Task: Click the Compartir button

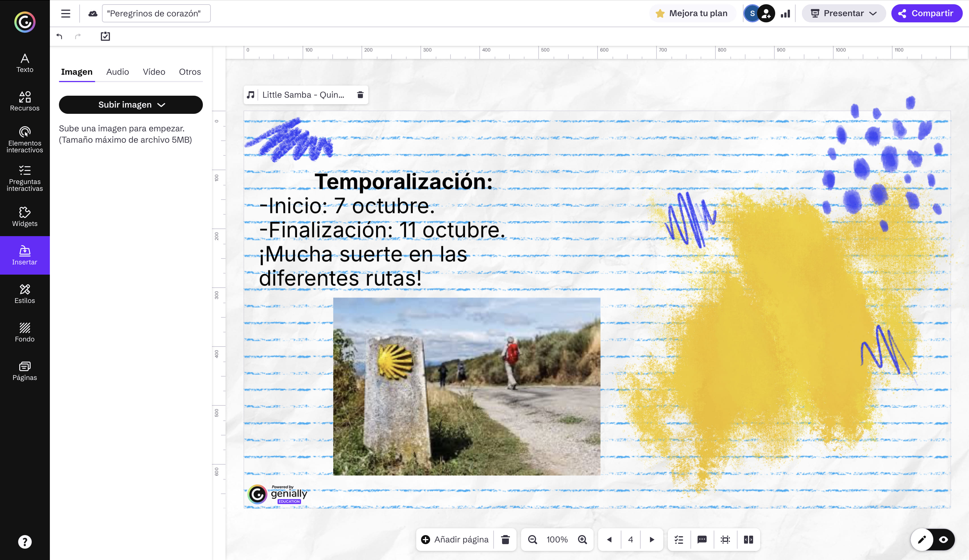Action: (x=926, y=14)
